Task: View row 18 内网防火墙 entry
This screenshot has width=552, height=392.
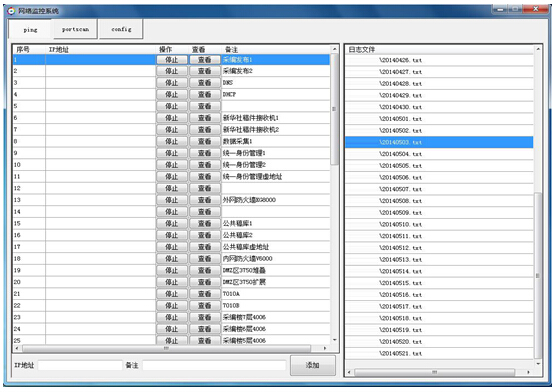Action: (x=205, y=259)
